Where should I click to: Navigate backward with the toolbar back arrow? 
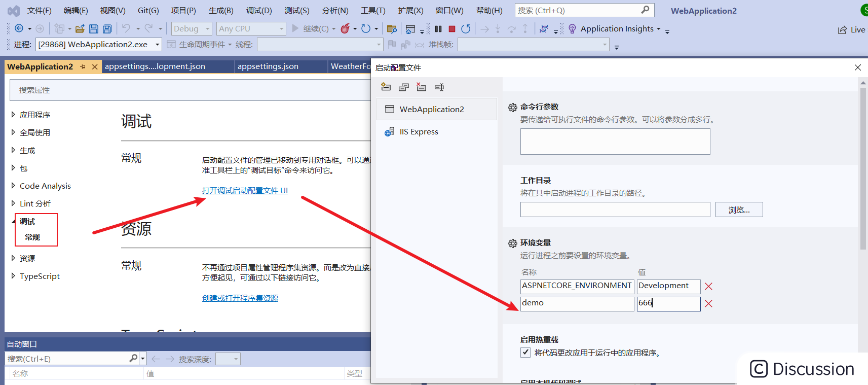click(x=19, y=28)
